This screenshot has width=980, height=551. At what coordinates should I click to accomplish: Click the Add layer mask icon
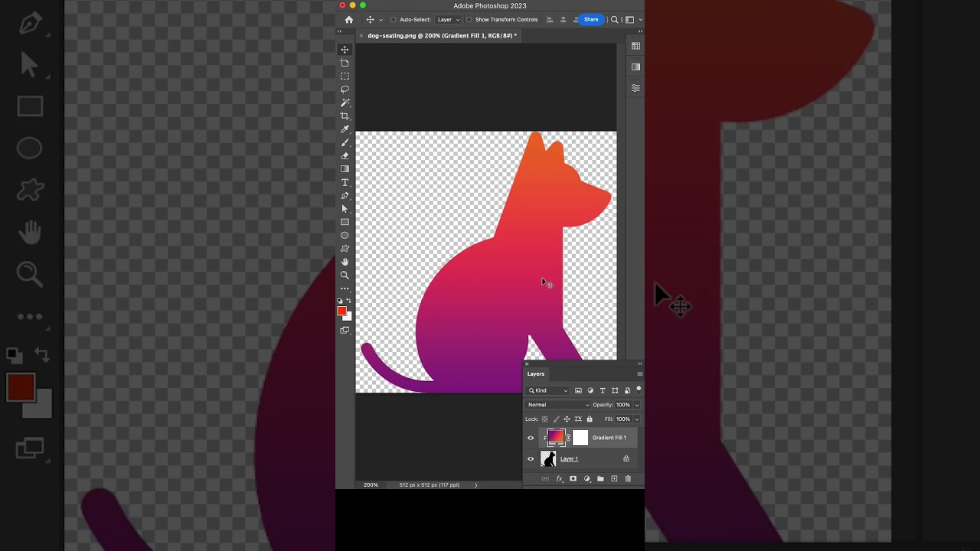573,479
